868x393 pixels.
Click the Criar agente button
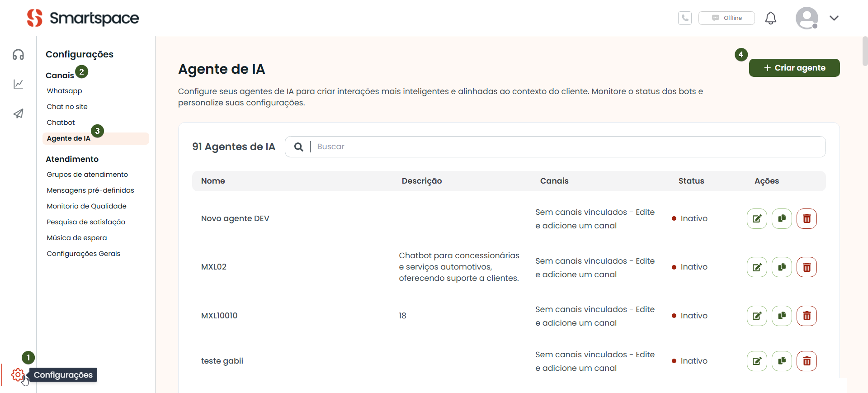point(794,68)
